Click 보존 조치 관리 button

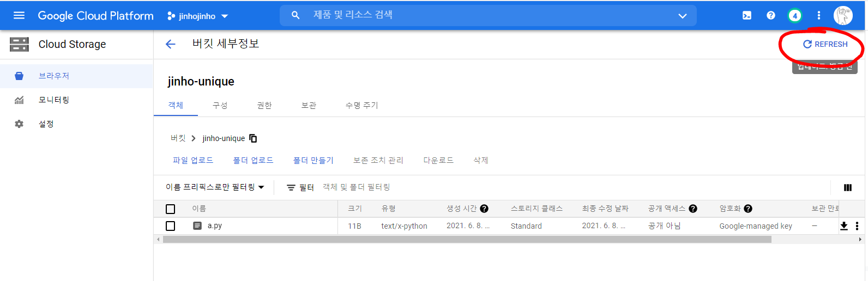pos(378,160)
